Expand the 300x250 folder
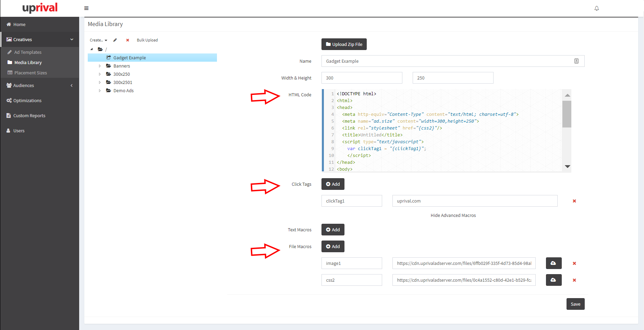 point(100,74)
